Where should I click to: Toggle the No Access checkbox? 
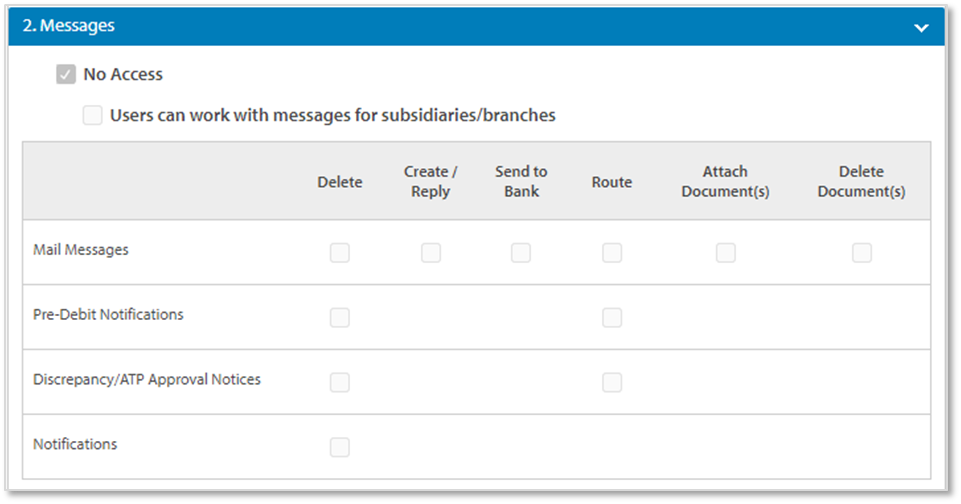(66, 75)
